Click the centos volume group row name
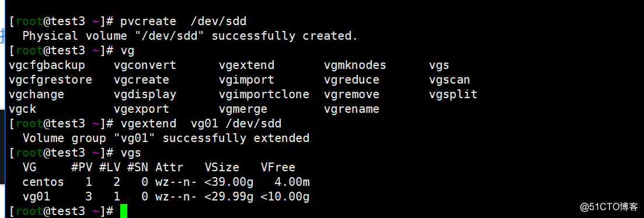The width and height of the screenshot is (644, 218). point(43,182)
